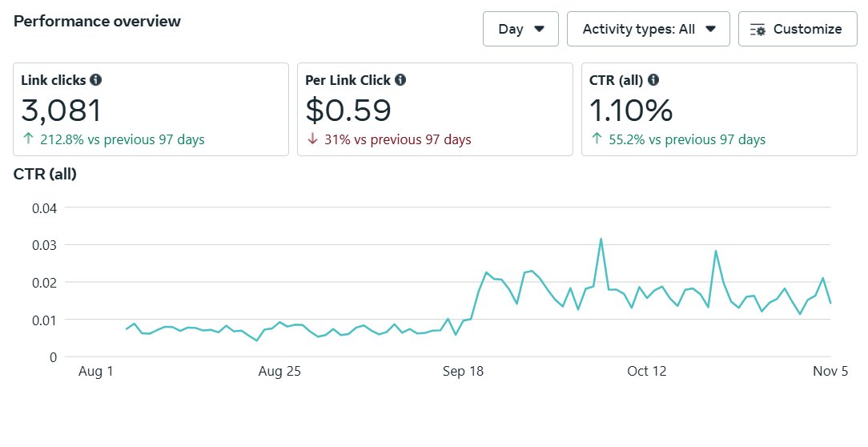The image size is (868, 447).
Task: Click the red down arrow under Per Link Click
Action: (313, 139)
